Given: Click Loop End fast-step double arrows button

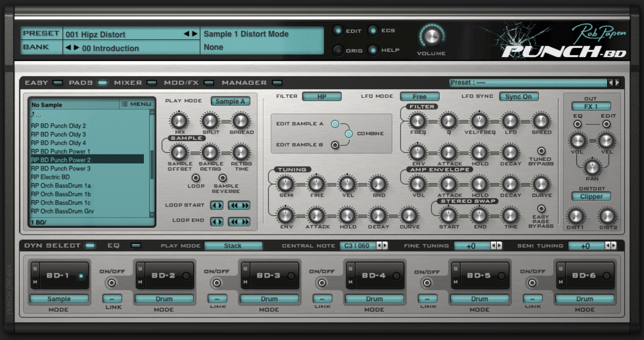Looking at the screenshot, I should tap(239, 222).
